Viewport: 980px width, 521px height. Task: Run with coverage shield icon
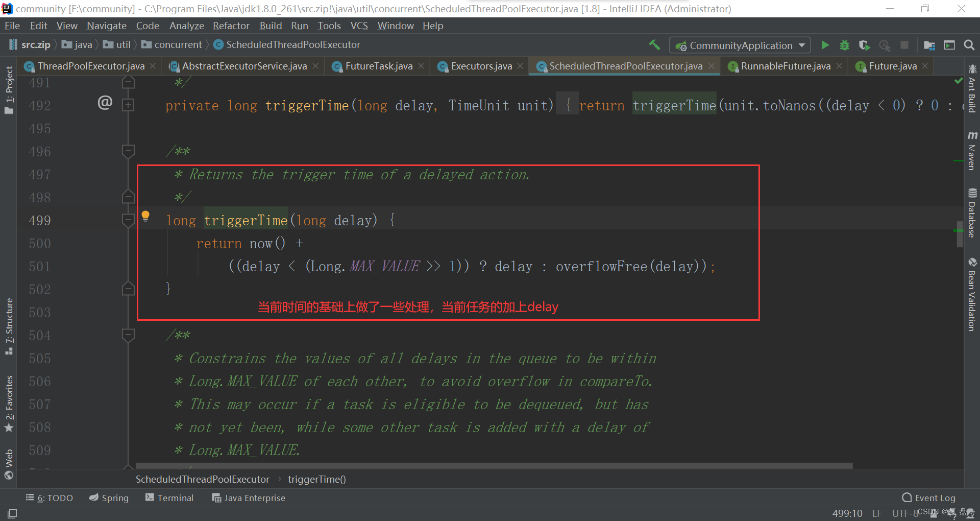pyautogui.click(x=864, y=45)
